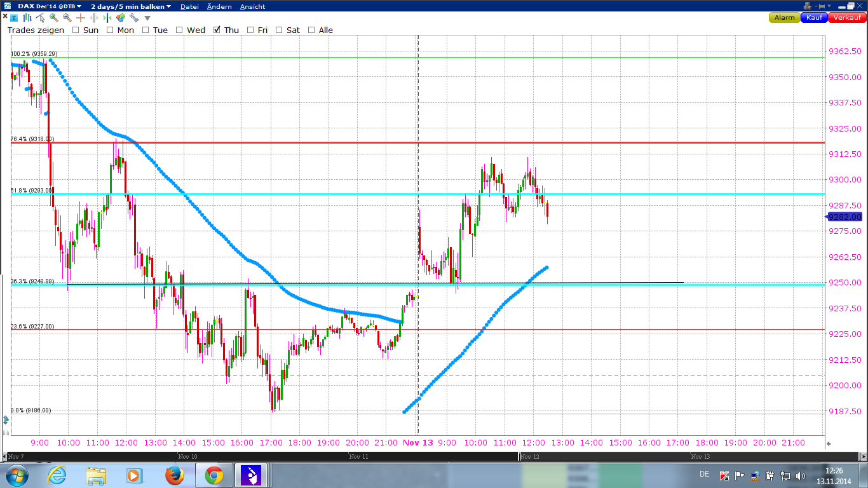
Task: Click the globe indicator icon in the toolbar
Action: click(x=120, y=18)
